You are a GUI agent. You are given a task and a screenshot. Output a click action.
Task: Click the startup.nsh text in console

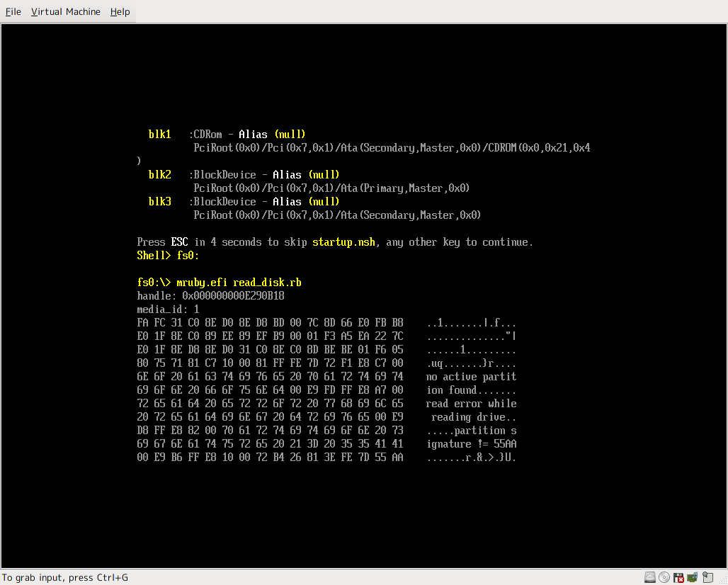click(344, 242)
